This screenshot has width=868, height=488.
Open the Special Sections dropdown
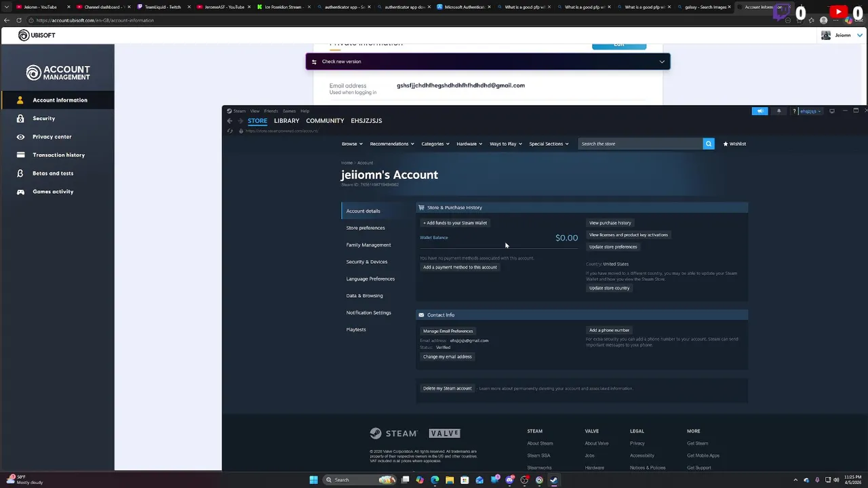click(x=549, y=144)
